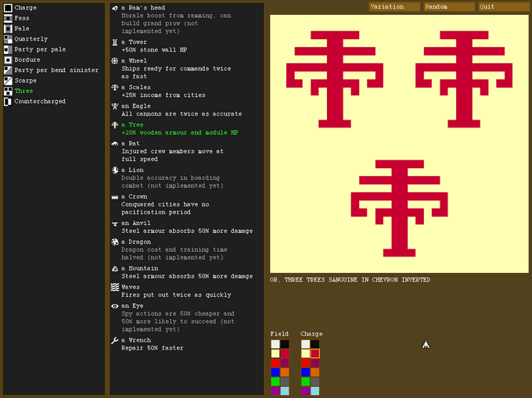The height and width of the screenshot is (398, 532).
Task: Set Field color to pale yellow
Action: (275, 353)
